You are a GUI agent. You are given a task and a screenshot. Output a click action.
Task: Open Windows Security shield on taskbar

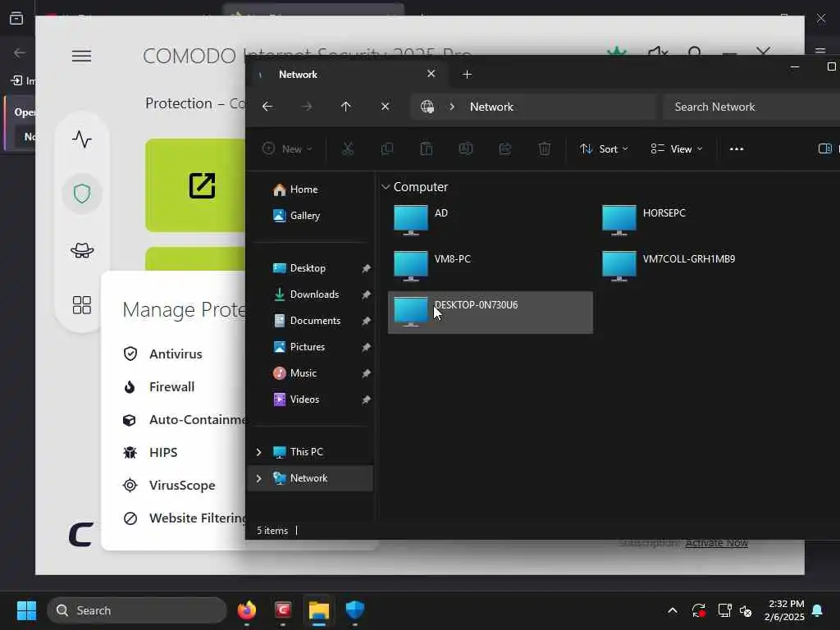pyautogui.click(x=354, y=610)
